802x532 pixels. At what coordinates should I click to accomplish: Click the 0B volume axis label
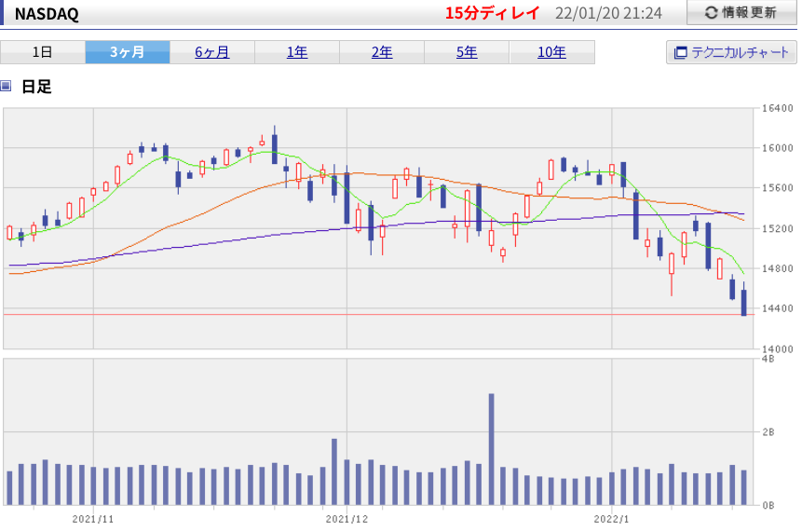(768, 505)
